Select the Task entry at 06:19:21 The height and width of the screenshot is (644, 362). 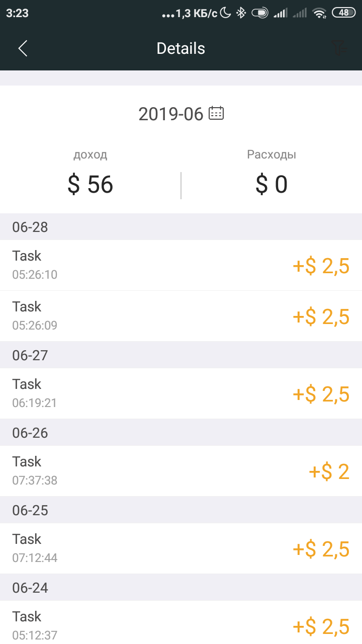click(x=181, y=393)
